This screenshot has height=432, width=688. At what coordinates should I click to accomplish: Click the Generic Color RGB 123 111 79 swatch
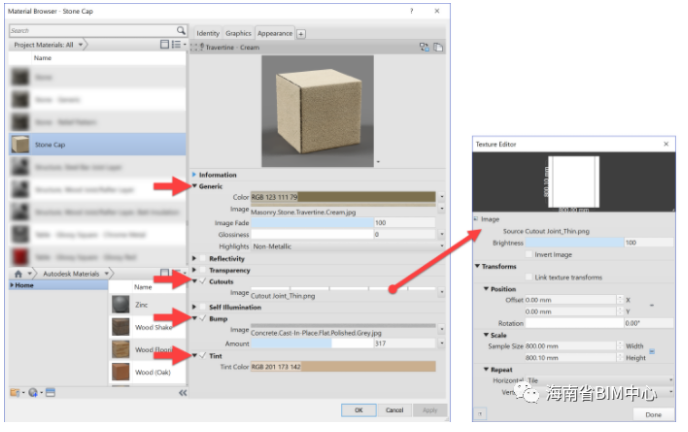(x=343, y=197)
